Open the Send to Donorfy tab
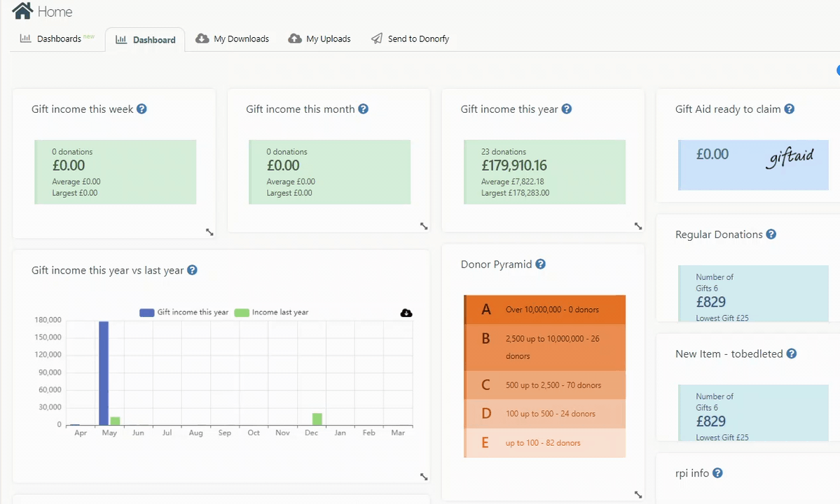The image size is (840, 504). 410,38
